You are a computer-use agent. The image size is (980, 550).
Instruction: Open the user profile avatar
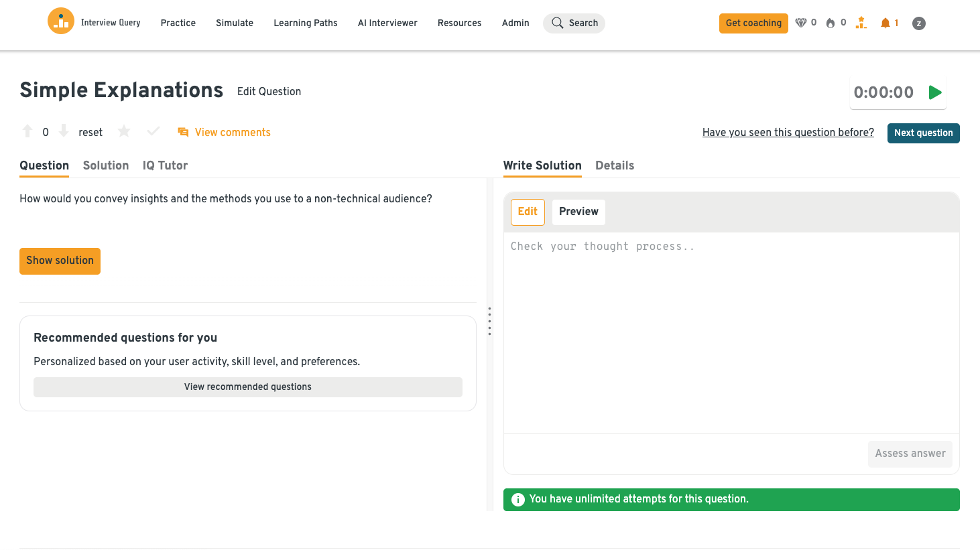point(919,23)
